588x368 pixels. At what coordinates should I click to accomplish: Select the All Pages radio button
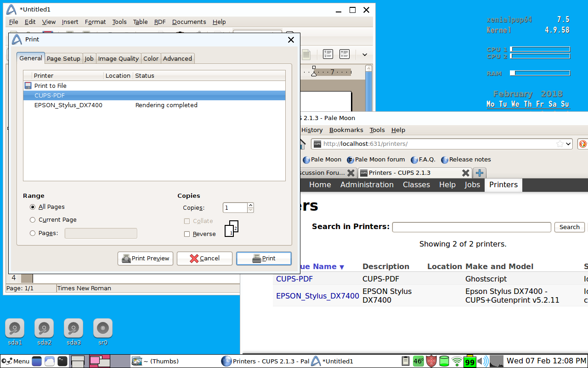[x=33, y=207]
